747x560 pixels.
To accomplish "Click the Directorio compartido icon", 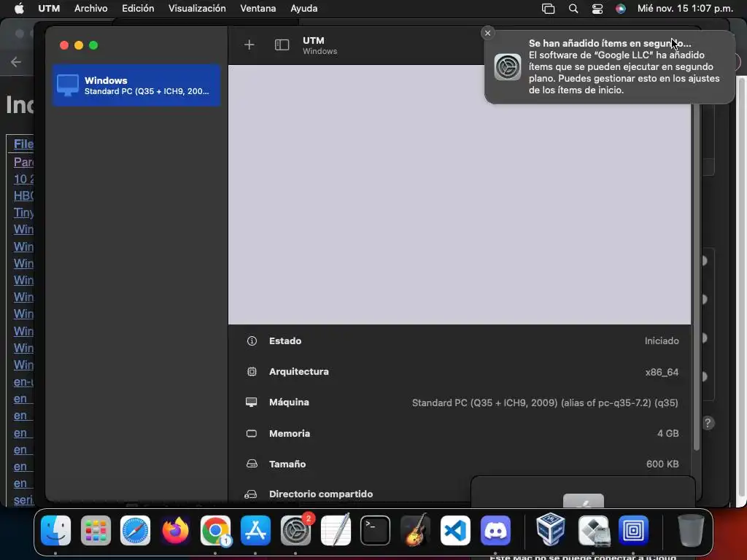I will point(251,494).
